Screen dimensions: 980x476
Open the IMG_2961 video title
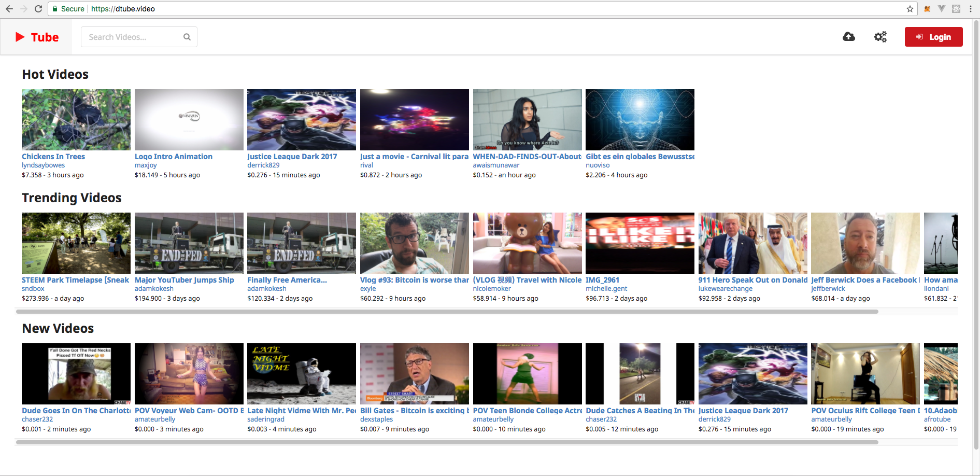(x=602, y=280)
